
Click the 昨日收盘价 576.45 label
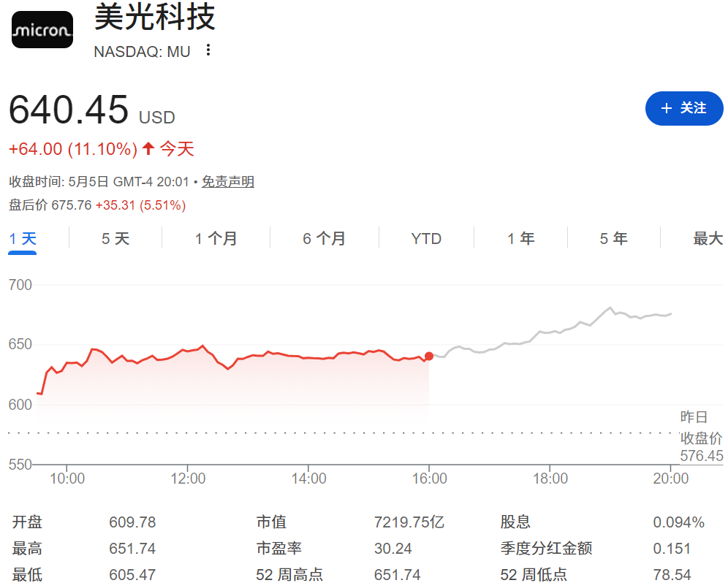coord(702,436)
